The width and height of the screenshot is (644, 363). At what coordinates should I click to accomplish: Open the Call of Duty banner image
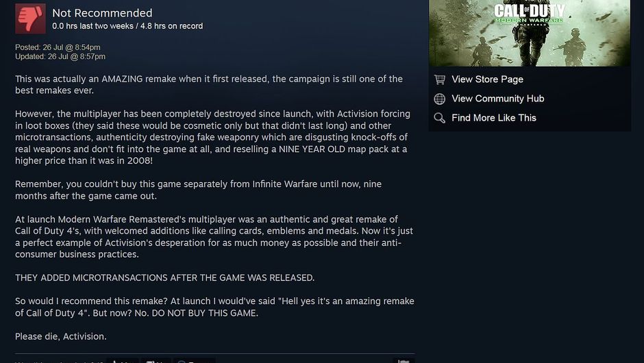(x=530, y=33)
